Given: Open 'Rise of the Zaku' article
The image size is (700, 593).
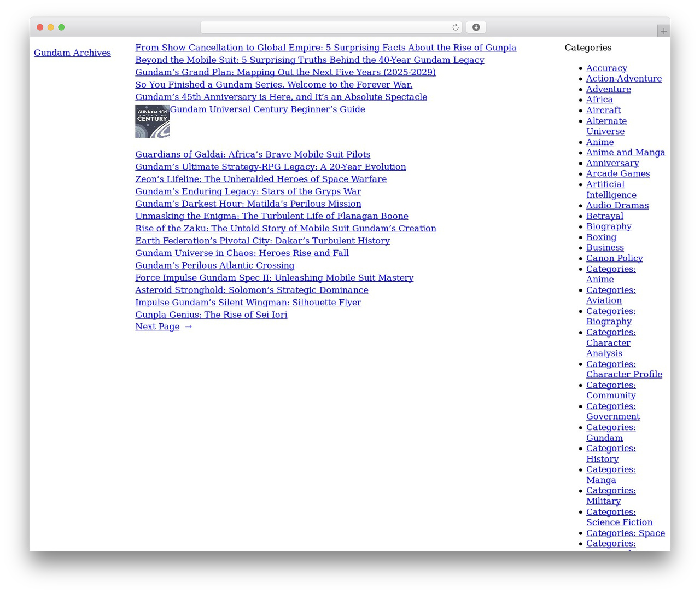Looking at the screenshot, I should [x=286, y=229].
